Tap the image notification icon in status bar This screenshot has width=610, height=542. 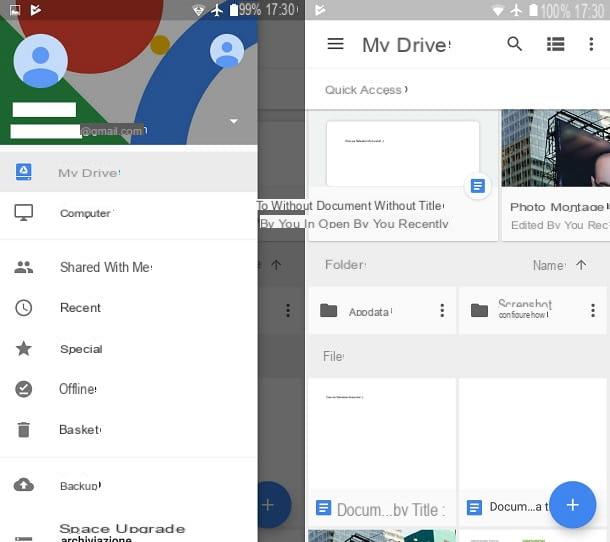15,10
